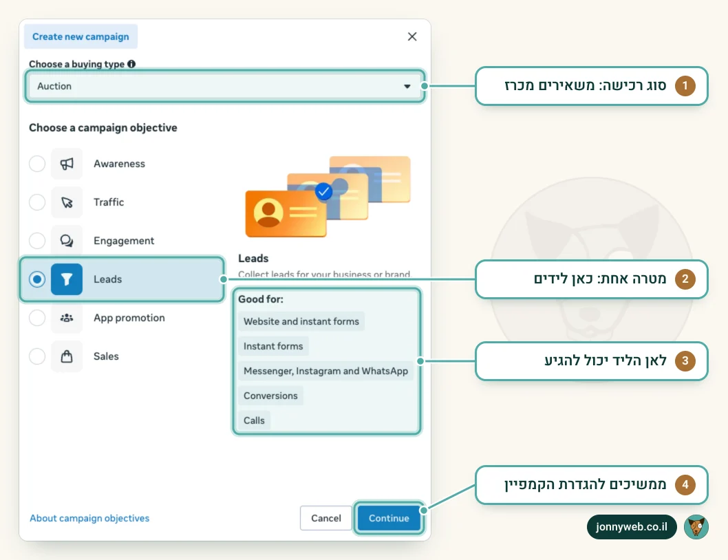The height and width of the screenshot is (560, 728).
Task: Click the dog avatar beside jonnyweb.co.il
Action: pyautogui.click(x=696, y=527)
